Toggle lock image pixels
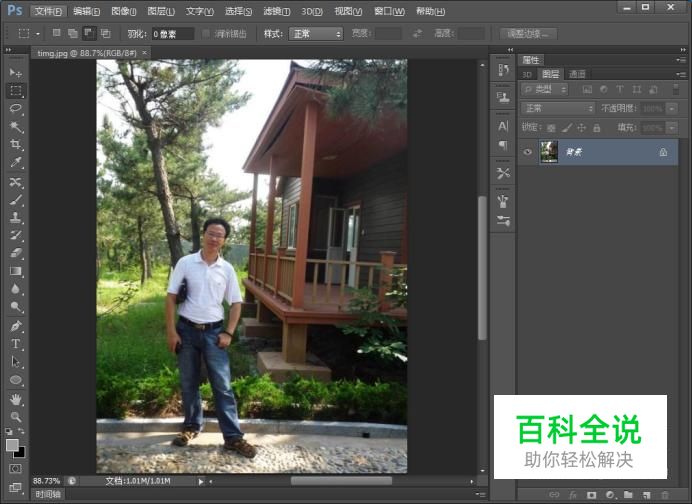The width and height of the screenshot is (692, 504). click(x=567, y=128)
